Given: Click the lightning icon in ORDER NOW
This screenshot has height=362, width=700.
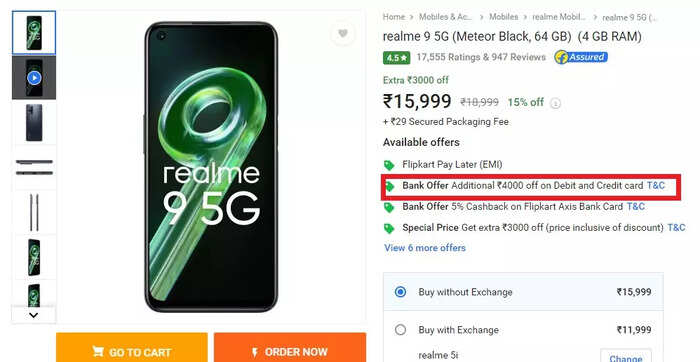Looking at the screenshot, I should coord(255,352).
